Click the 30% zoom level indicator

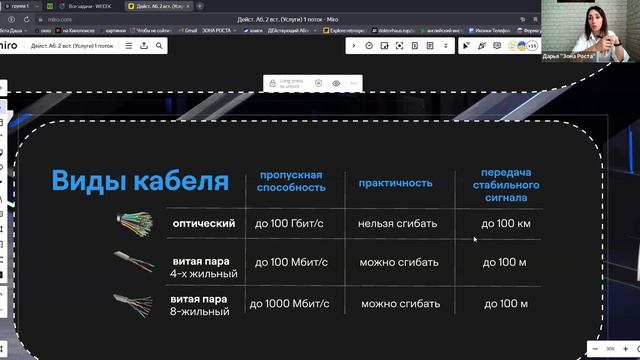click(x=610, y=349)
